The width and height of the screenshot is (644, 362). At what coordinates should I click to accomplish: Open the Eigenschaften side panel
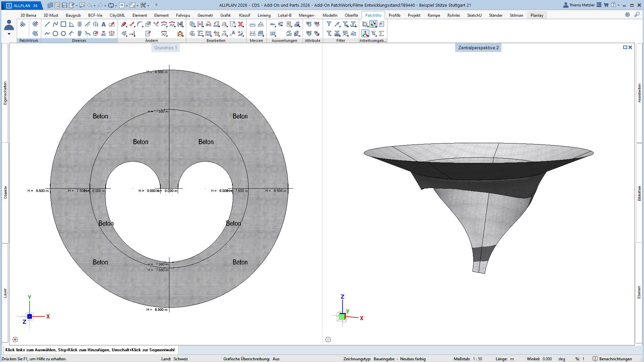(5, 93)
